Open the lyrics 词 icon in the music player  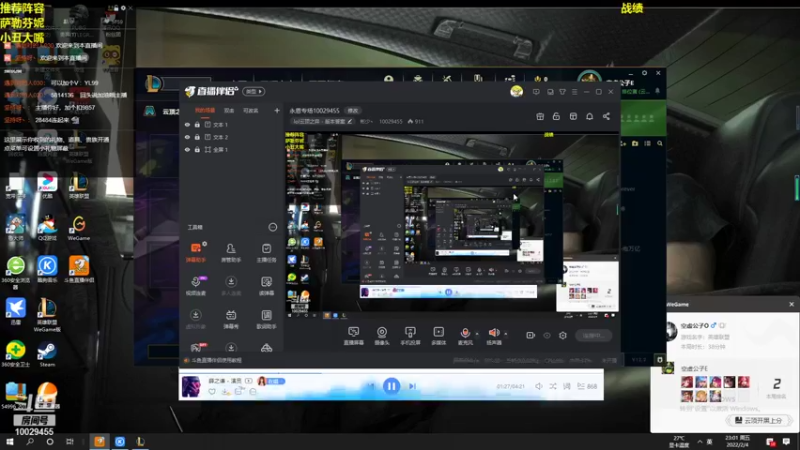click(x=567, y=386)
